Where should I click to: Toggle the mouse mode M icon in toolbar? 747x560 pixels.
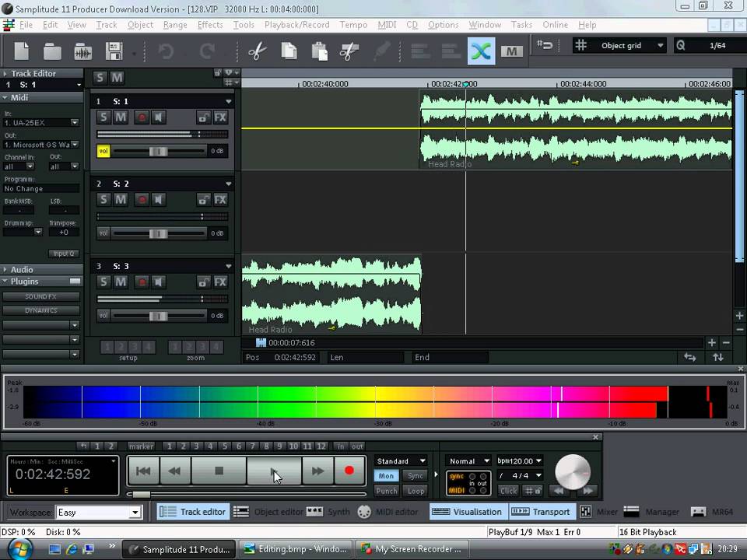pyautogui.click(x=512, y=51)
